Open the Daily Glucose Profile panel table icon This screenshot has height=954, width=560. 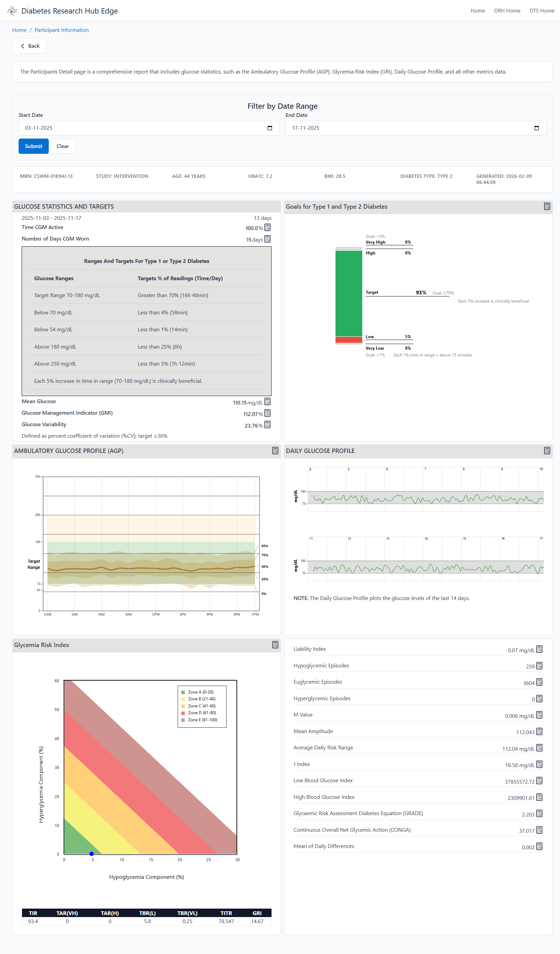point(547,451)
